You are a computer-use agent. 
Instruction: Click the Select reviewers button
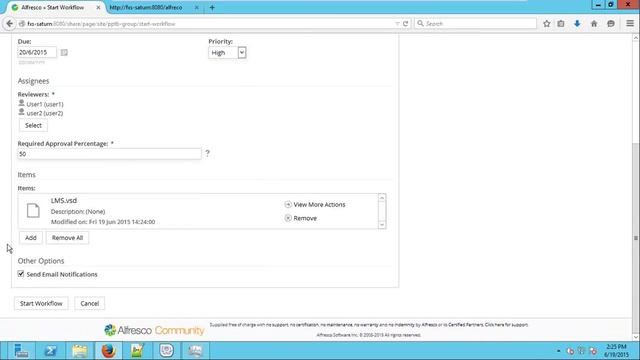click(33, 125)
